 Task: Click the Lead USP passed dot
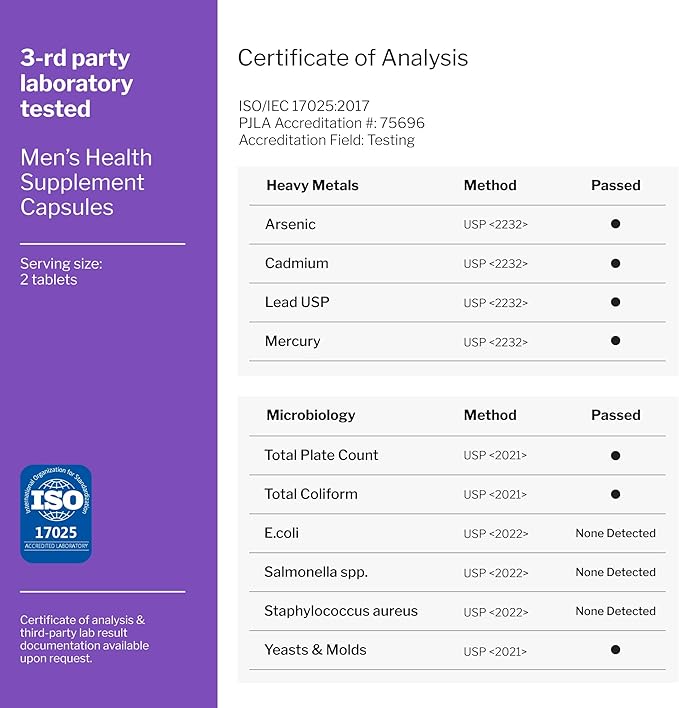click(x=615, y=302)
